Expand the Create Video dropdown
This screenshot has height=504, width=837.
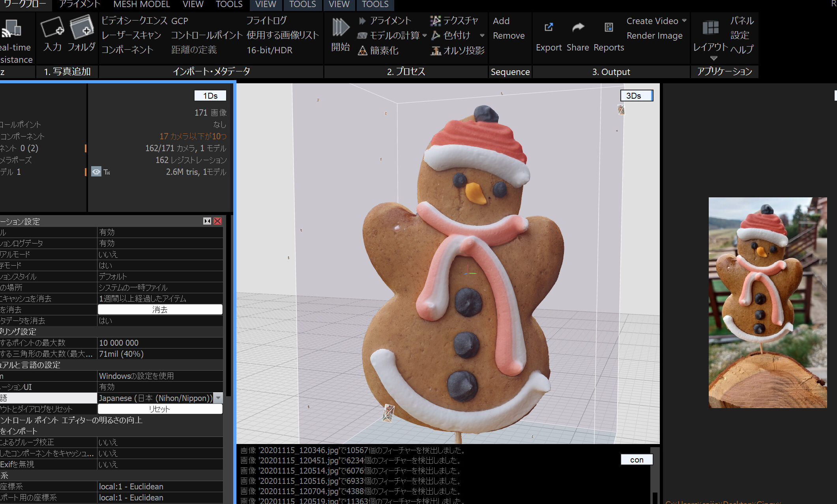(x=684, y=21)
